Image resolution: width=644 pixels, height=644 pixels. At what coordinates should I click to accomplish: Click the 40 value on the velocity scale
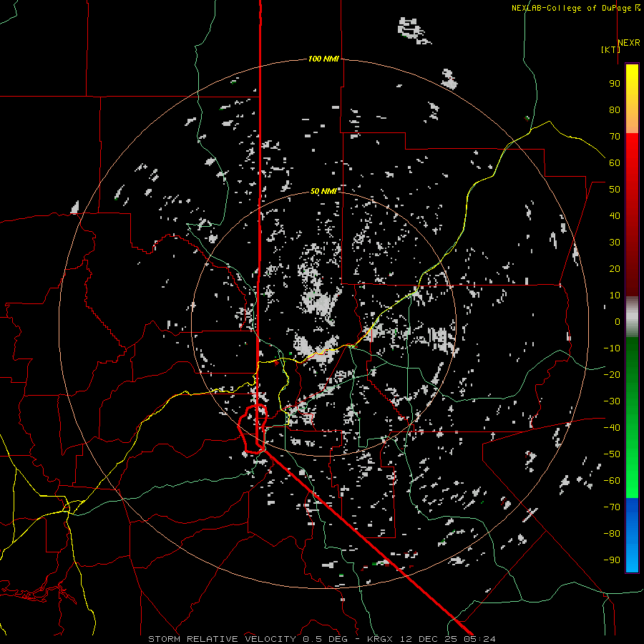click(615, 215)
